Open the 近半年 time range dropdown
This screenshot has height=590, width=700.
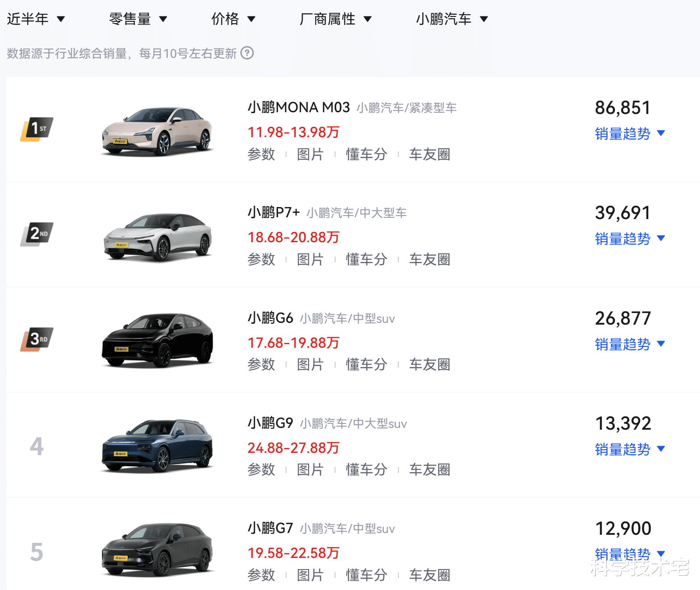click(36, 19)
